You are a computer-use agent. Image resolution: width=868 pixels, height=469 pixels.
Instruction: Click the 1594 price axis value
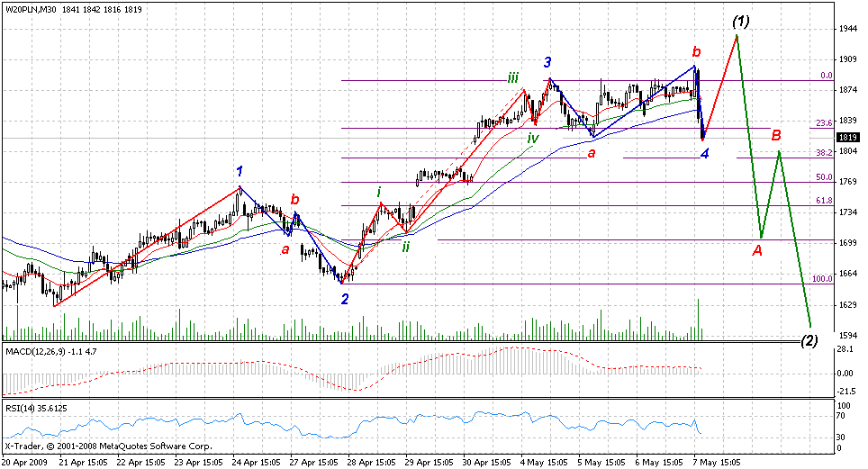pyautogui.click(x=847, y=335)
